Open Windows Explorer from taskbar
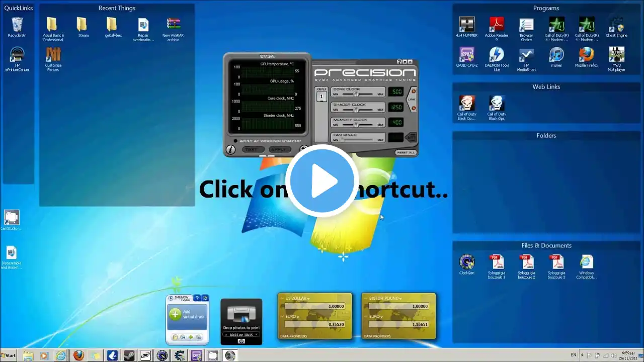Screen dimensions: 644x362 tap(28, 355)
